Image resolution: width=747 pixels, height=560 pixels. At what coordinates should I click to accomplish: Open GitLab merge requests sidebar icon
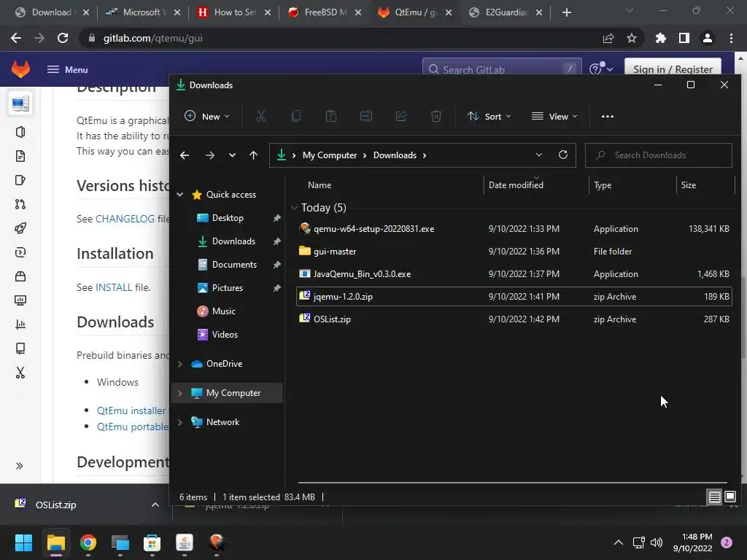[20, 204]
